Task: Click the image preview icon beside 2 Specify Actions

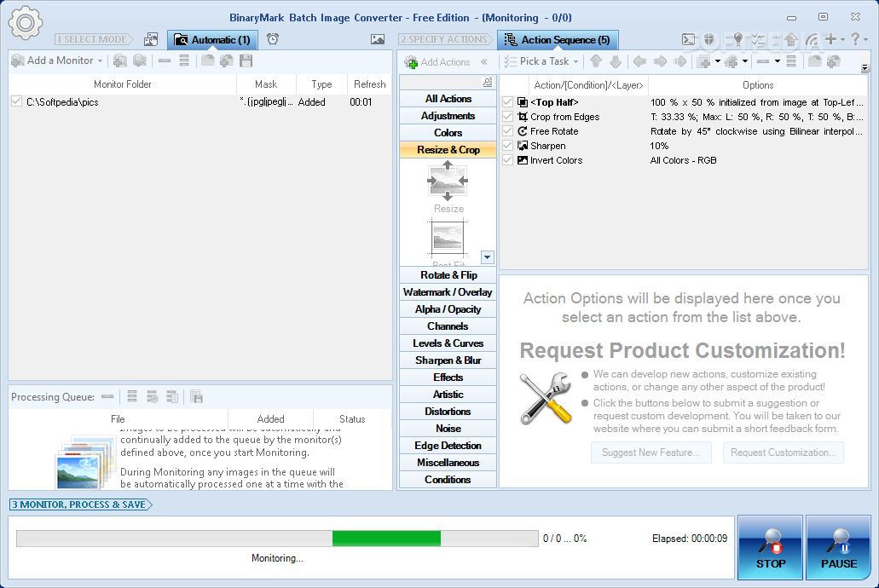Action: [378, 39]
